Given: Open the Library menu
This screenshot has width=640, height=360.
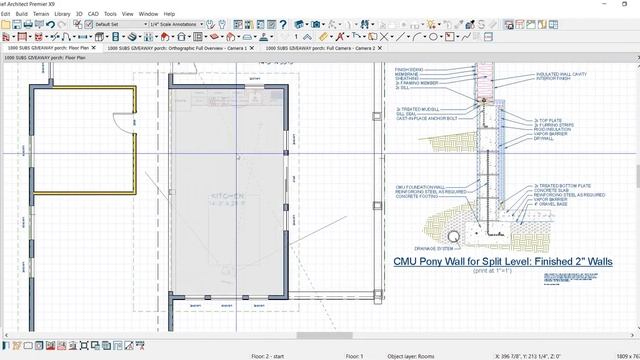Looking at the screenshot, I should coord(62,14).
